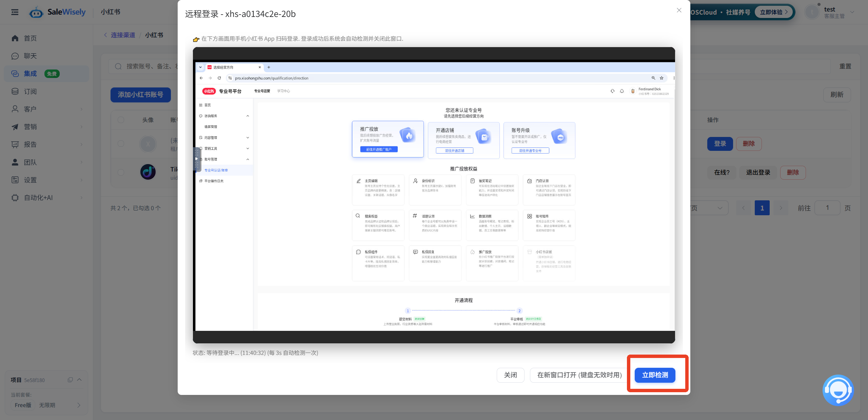Open the SaleWisely 首页 home icon
The image size is (868, 420).
(x=15, y=38)
